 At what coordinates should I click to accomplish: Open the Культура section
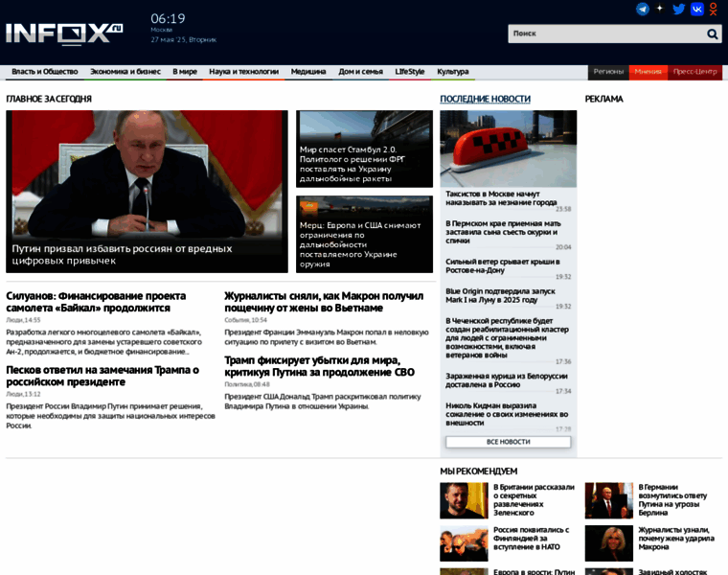click(453, 72)
